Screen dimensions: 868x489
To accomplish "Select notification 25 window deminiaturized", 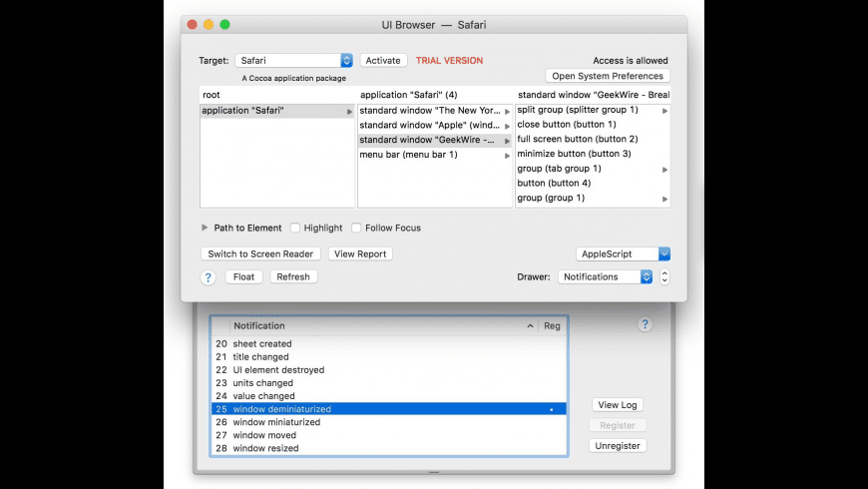I will pos(389,409).
